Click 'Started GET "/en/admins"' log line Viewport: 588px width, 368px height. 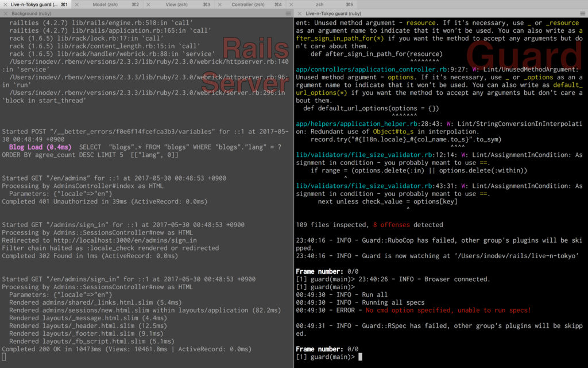coord(114,178)
